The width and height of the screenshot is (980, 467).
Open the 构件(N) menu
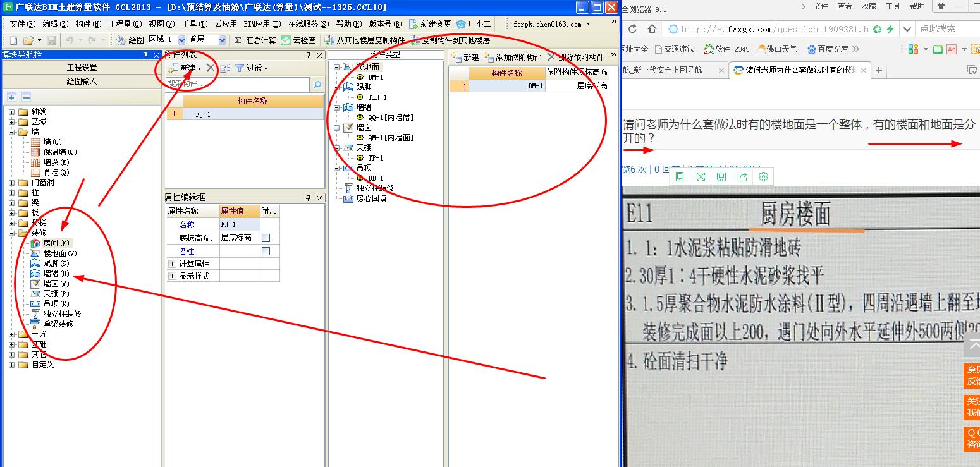tap(88, 24)
